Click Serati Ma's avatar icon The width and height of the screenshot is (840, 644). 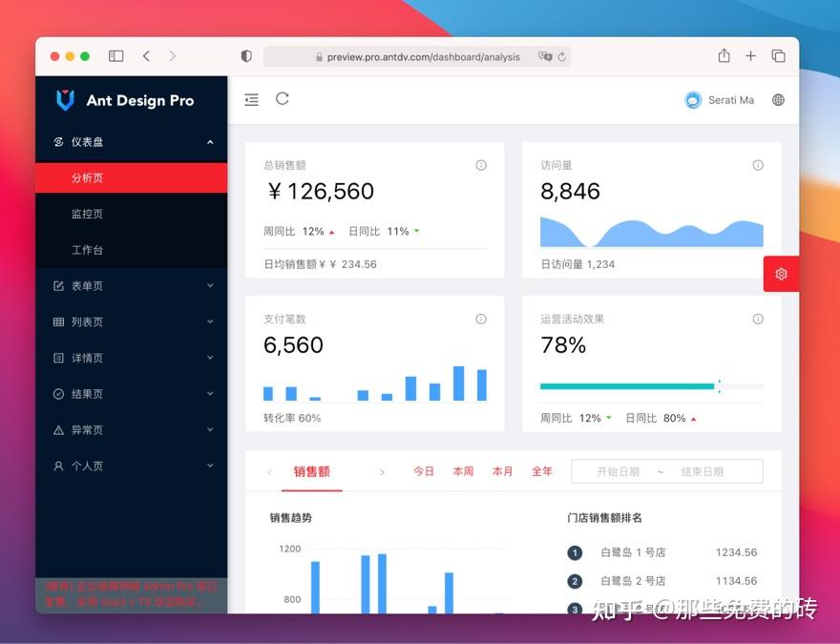[692, 99]
